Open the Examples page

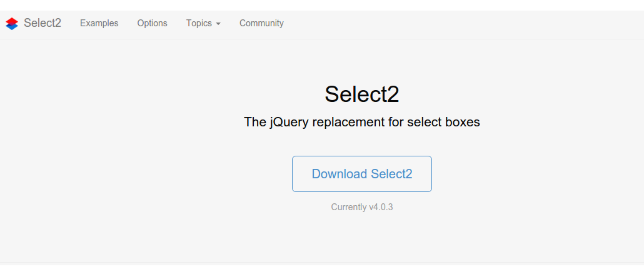click(x=99, y=23)
